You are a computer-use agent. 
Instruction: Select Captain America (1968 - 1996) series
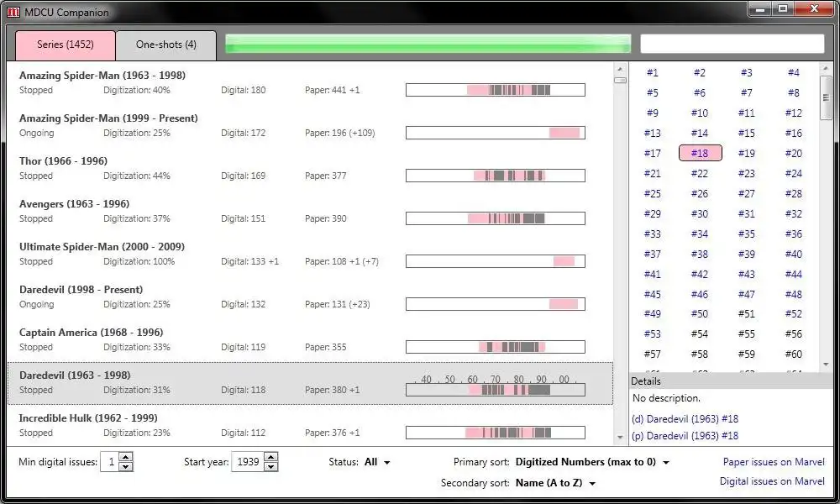(x=310, y=340)
